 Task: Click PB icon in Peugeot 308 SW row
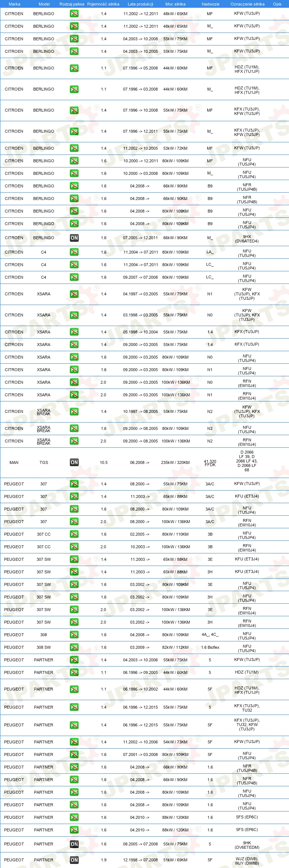coord(74,647)
